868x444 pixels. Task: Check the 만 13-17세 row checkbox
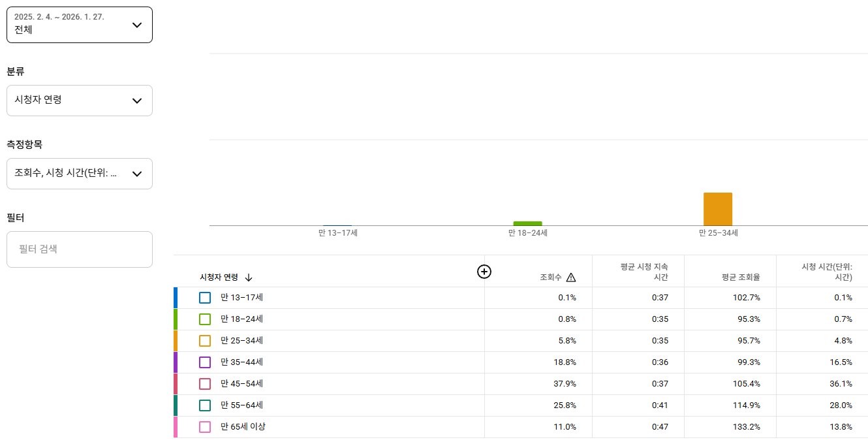pos(204,296)
